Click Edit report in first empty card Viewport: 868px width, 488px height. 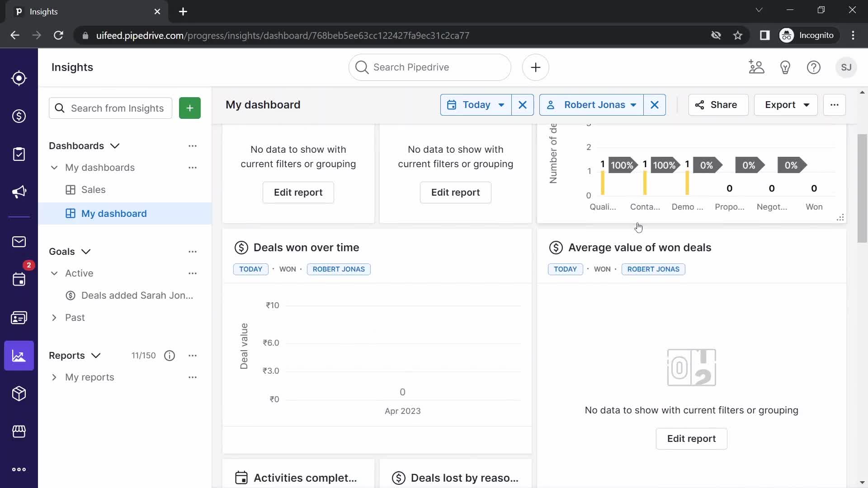tap(298, 192)
